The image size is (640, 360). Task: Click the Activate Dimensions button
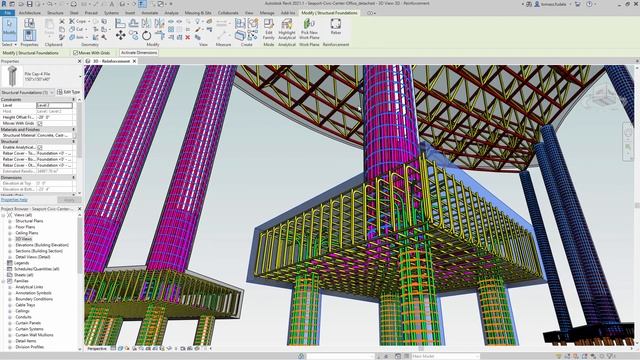click(139, 53)
